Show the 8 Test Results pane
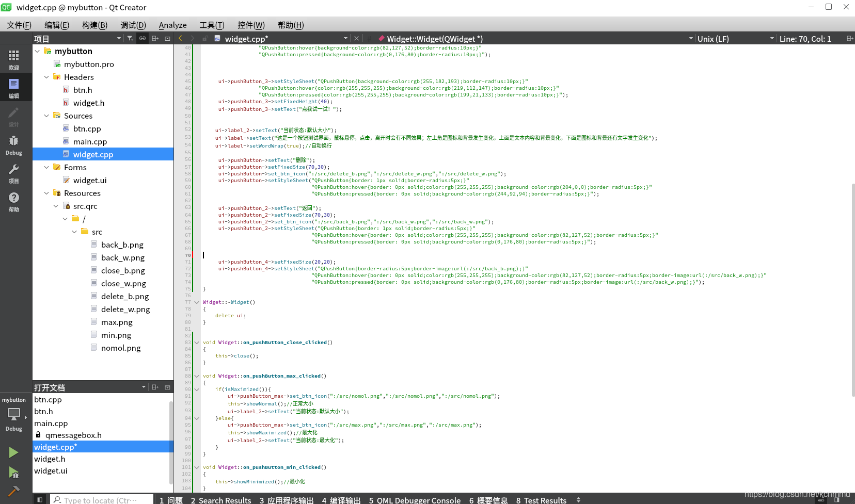The image size is (855, 504). pos(541,500)
